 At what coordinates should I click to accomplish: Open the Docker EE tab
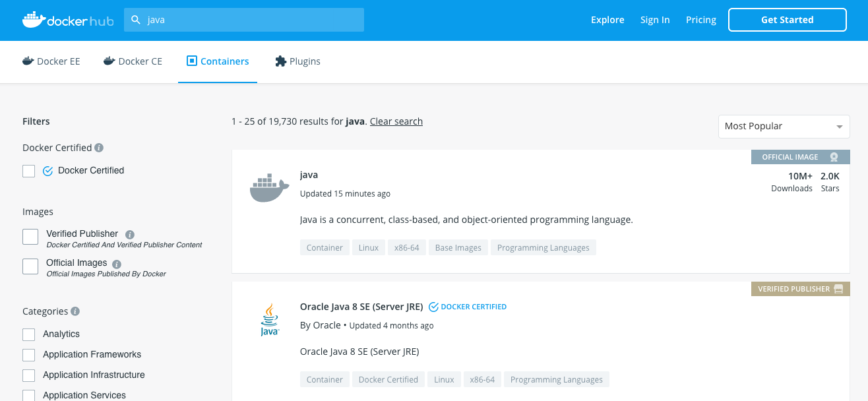pos(51,61)
